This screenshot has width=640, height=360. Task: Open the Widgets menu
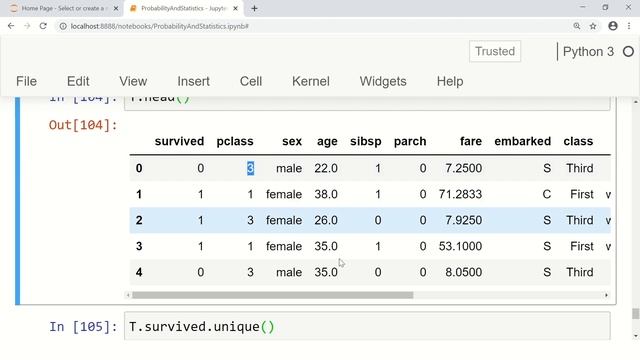point(383,81)
